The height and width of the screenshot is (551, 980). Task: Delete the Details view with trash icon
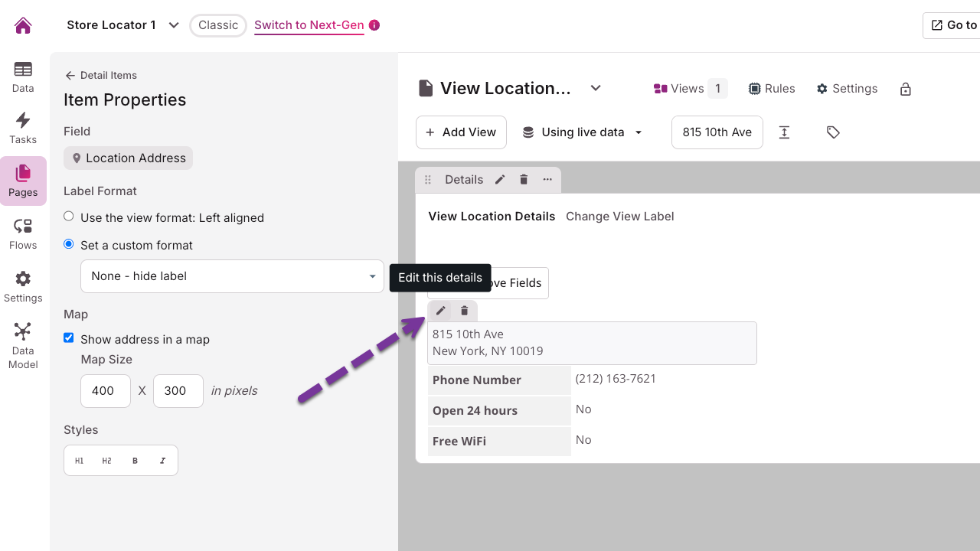tap(524, 180)
